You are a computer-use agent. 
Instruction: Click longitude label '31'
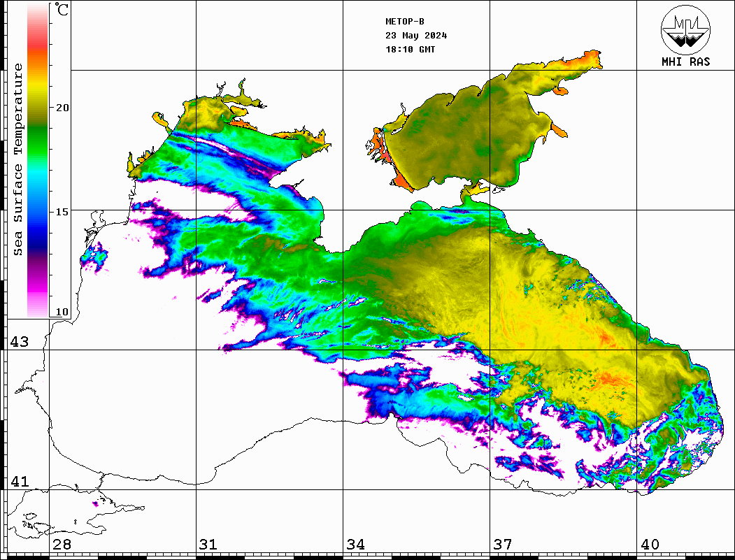tap(208, 545)
